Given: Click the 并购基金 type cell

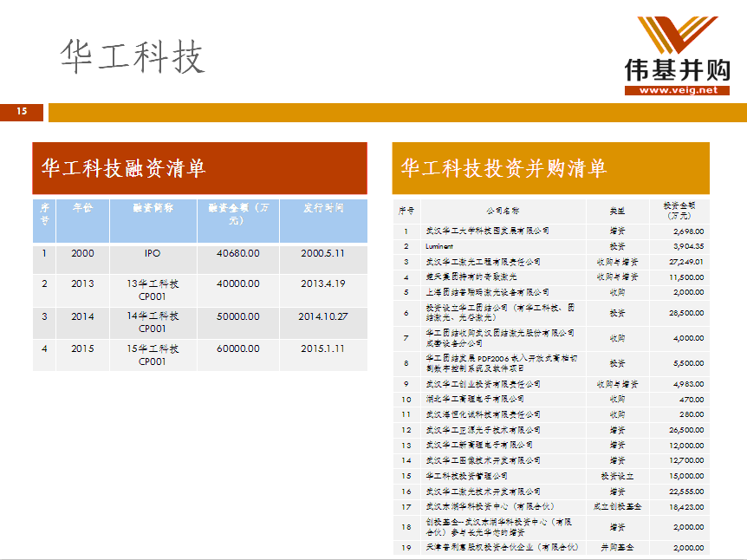Looking at the screenshot, I should pyautogui.click(x=617, y=548).
